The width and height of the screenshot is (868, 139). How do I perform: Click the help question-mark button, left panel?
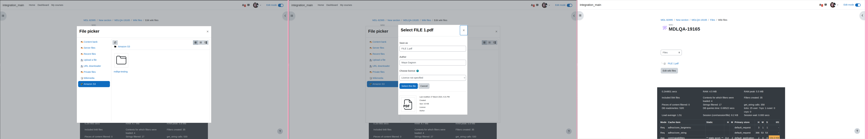tap(280, 131)
